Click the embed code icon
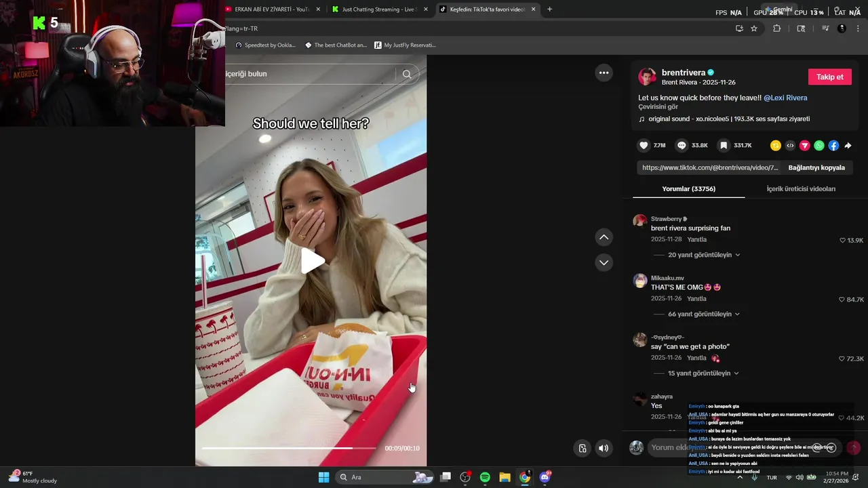 [x=790, y=145]
